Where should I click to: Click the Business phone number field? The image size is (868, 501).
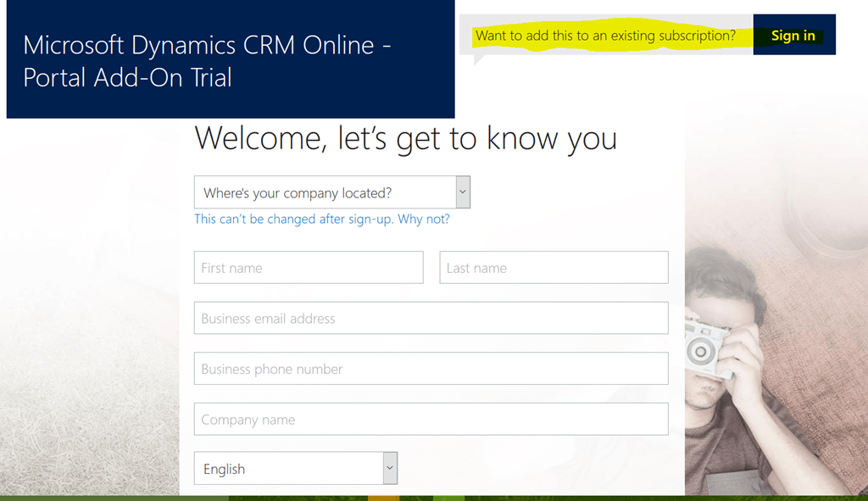coord(431,368)
